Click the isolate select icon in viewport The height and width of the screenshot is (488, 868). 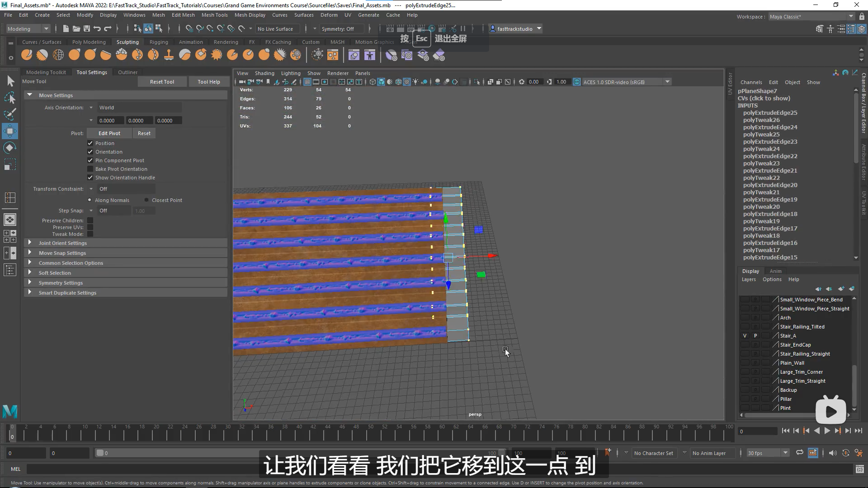476,82
